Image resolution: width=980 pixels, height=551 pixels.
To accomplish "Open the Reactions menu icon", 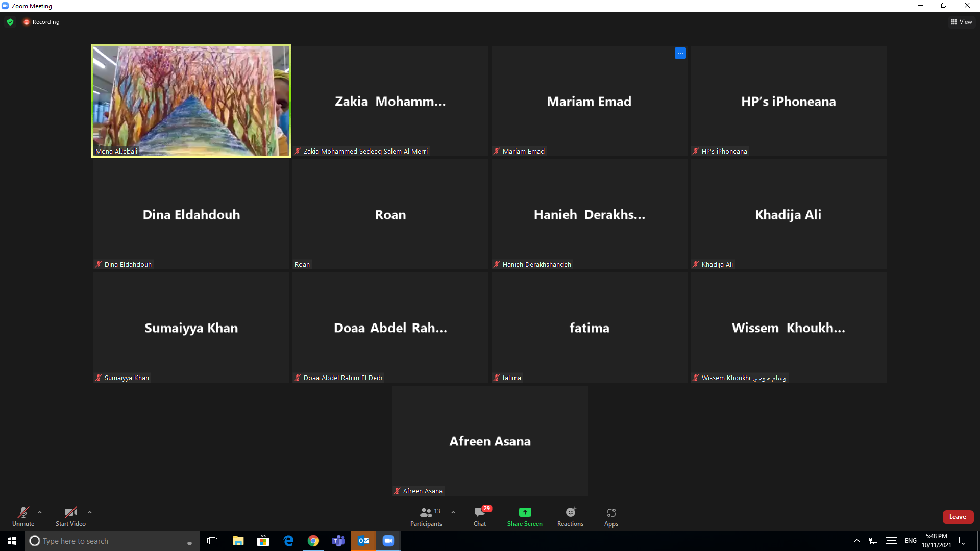I will click(x=570, y=512).
